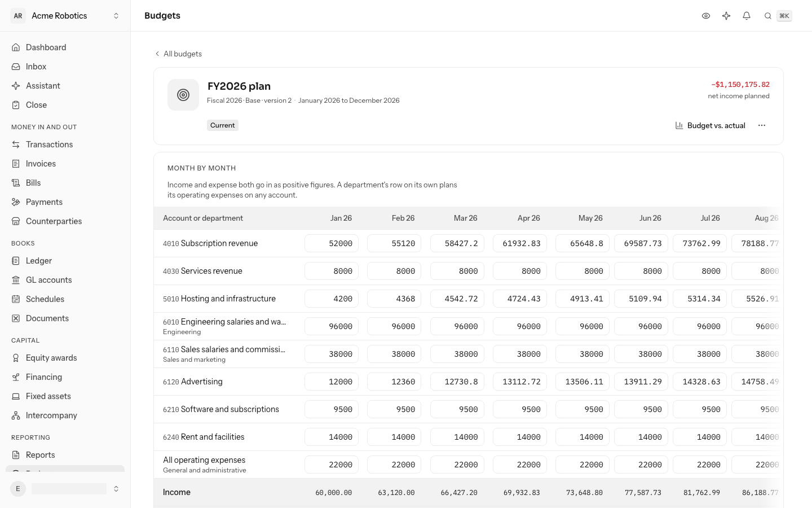Click the GL accounts sidebar icon
The height and width of the screenshot is (508, 812).
16,280
